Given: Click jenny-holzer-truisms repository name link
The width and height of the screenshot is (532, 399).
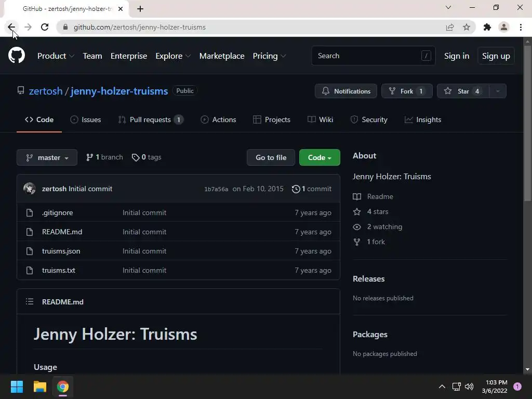Looking at the screenshot, I should click(119, 91).
